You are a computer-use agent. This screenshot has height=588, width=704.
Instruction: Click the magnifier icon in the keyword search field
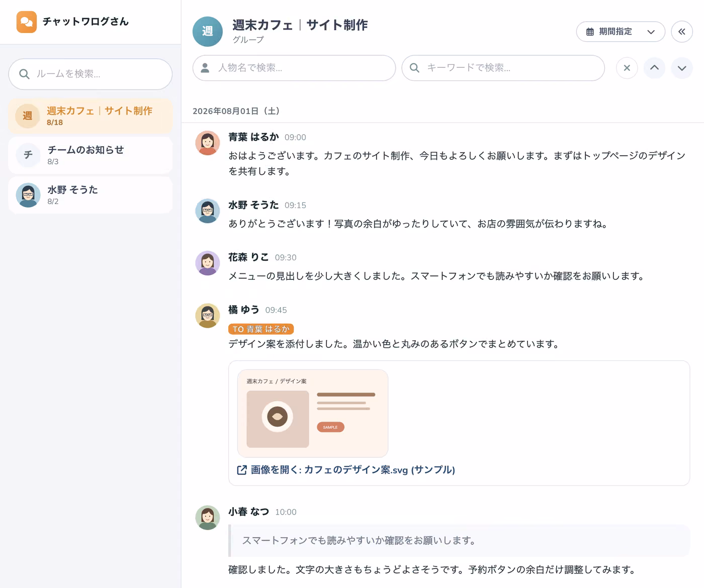414,68
